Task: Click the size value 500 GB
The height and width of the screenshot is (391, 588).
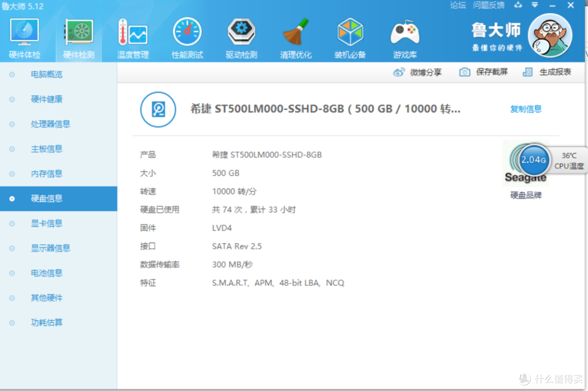Action: point(226,173)
